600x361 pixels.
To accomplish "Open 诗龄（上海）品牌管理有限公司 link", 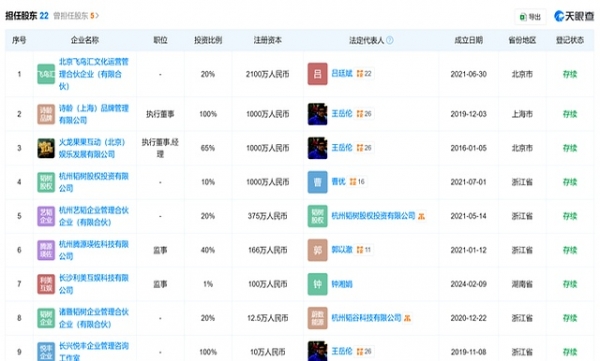I will [94, 114].
